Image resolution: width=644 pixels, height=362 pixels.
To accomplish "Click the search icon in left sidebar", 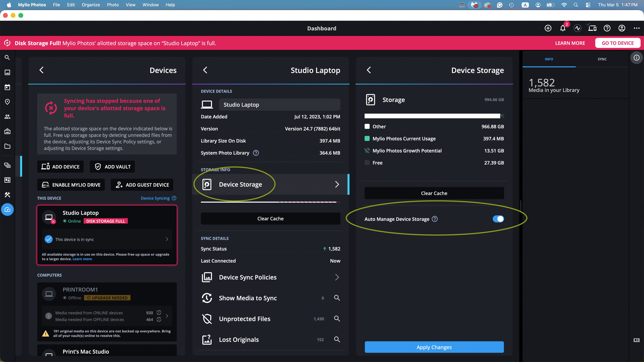I will click(7, 58).
